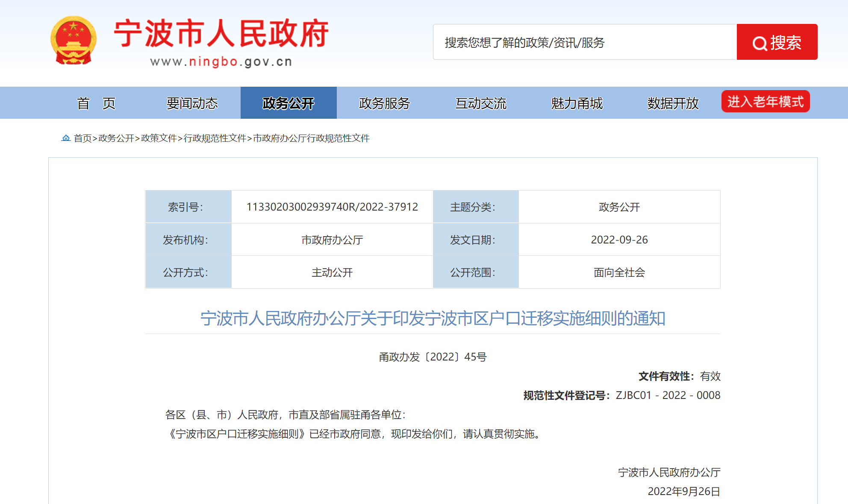Click the blue document title heading

(x=433, y=318)
